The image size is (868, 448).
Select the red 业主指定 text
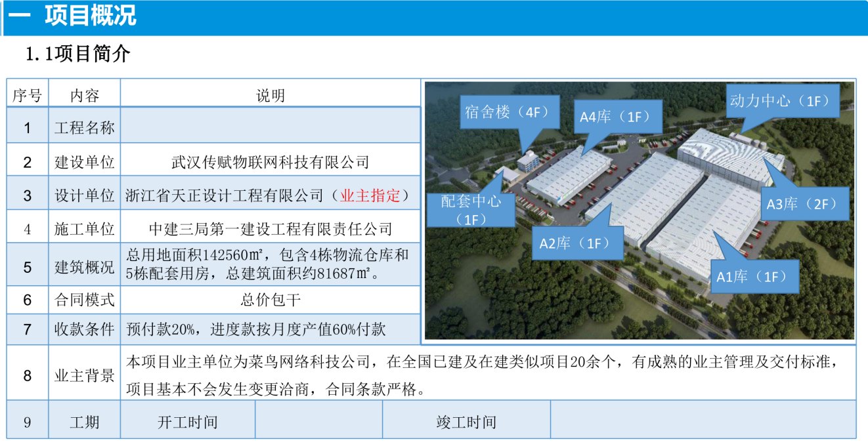371,195
